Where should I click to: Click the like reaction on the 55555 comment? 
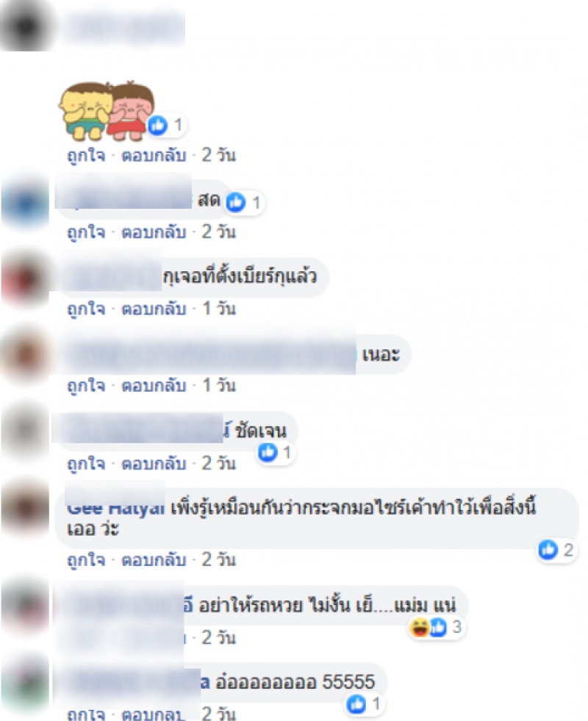pos(364,703)
